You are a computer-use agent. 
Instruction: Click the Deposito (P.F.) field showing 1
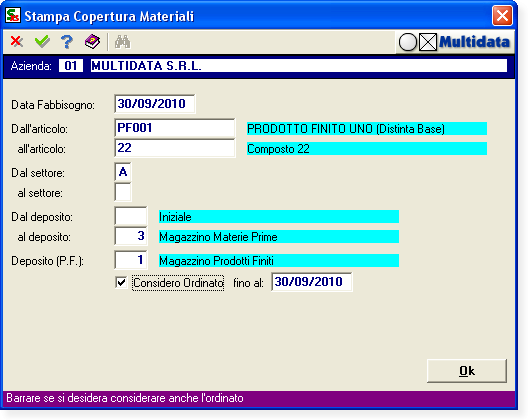pyautogui.click(x=131, y=260)
